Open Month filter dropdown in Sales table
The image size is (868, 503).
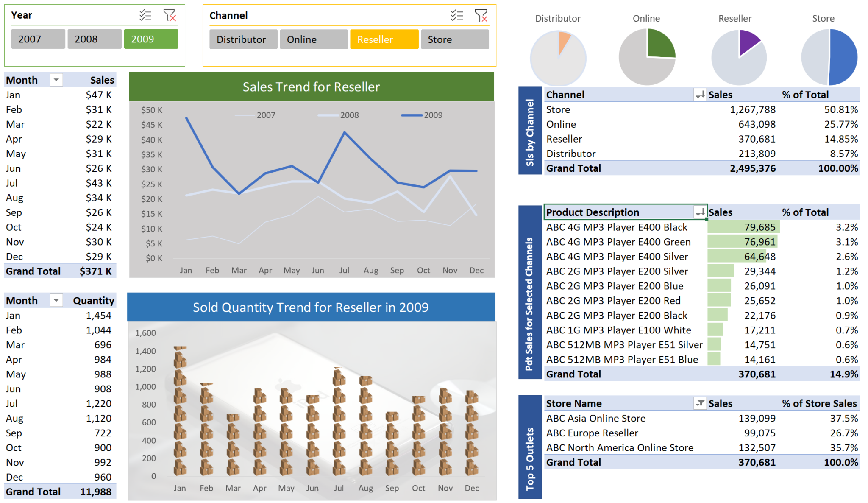pos(56,80)
